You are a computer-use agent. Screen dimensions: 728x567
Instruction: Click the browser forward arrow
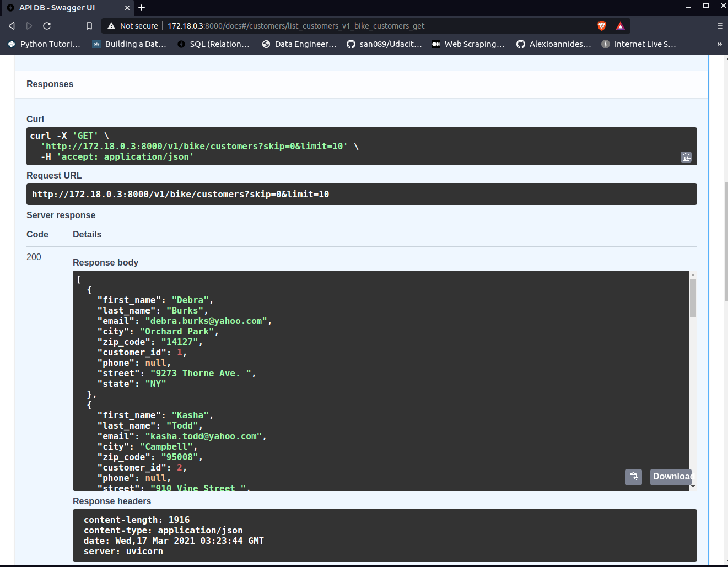coord(29,26)
